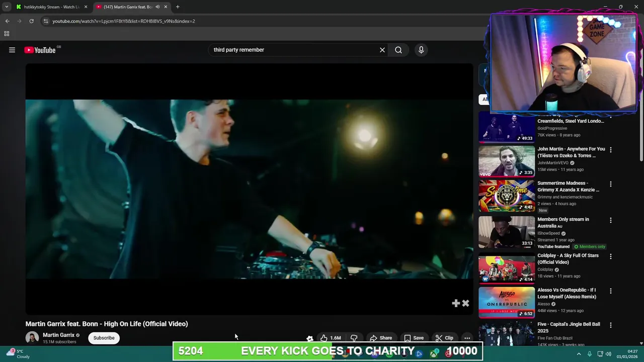The width and height of the screenshot is (644, 362).
Task: Click the magnifier search button
Action: 398,50
